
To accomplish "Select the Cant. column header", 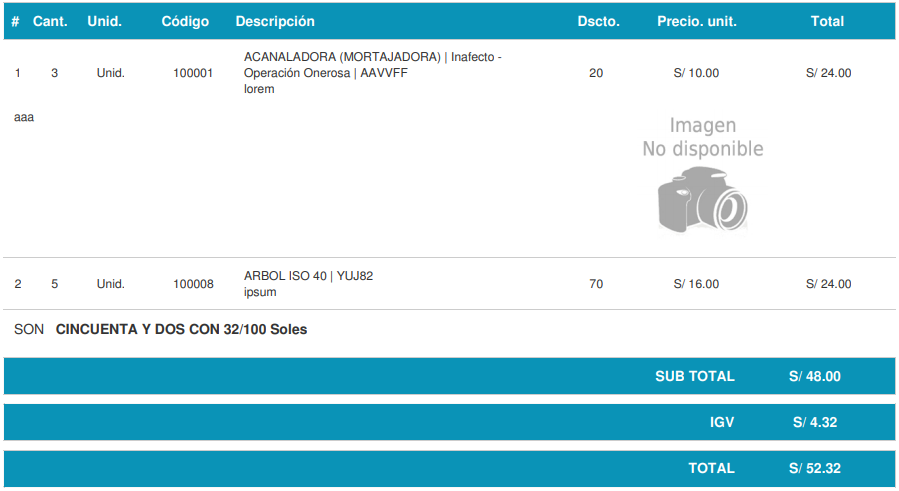I will [x=50, y=21].
